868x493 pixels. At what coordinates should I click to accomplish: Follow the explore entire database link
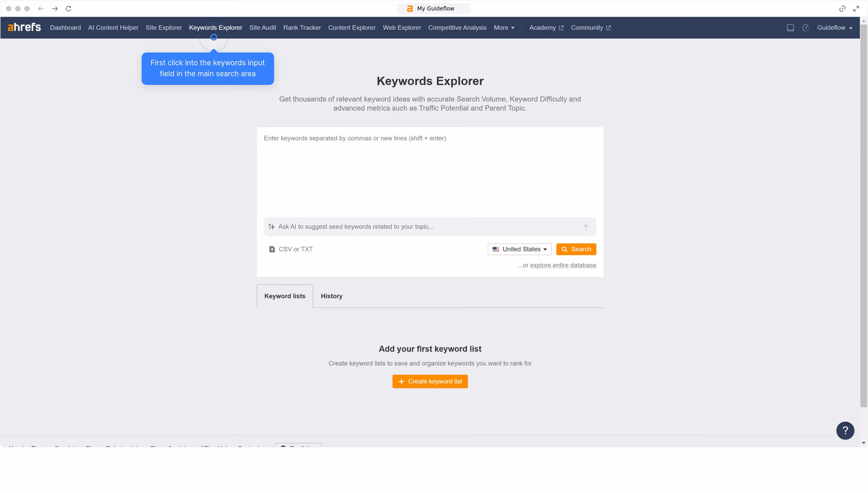[563, 265]
